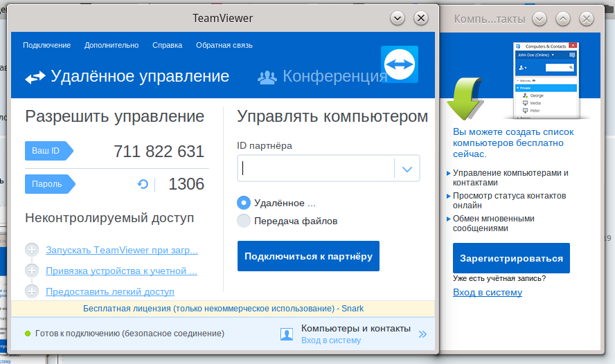Open Вход в систему link in contacts window

coord(488,292)
